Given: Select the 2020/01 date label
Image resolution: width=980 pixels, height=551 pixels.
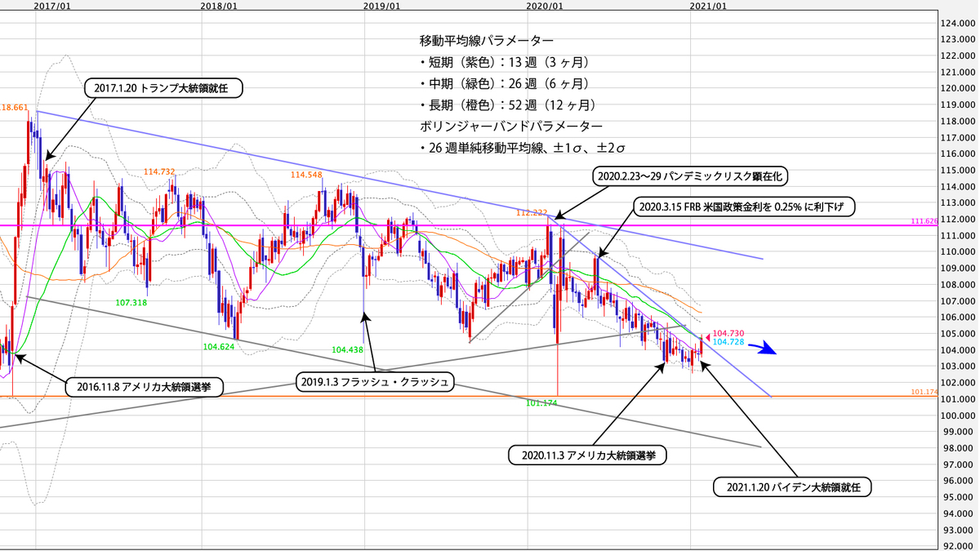Looking at the screenshot, I should (545, 5).
